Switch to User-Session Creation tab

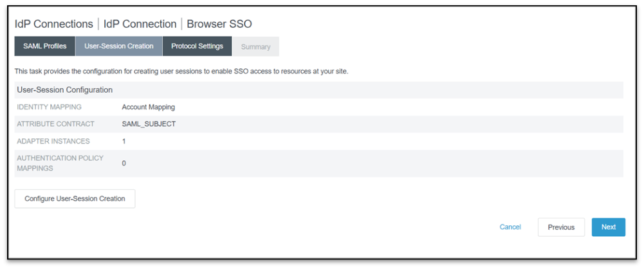pyautogui.click(x=119, y=46)
